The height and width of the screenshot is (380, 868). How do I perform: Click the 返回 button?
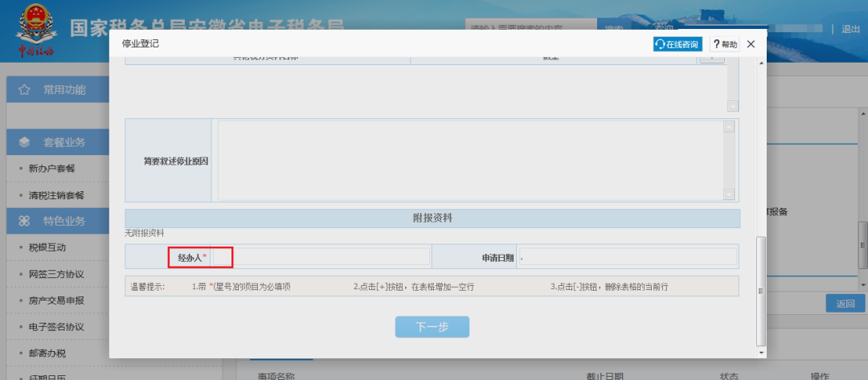[x=845, y=303]
